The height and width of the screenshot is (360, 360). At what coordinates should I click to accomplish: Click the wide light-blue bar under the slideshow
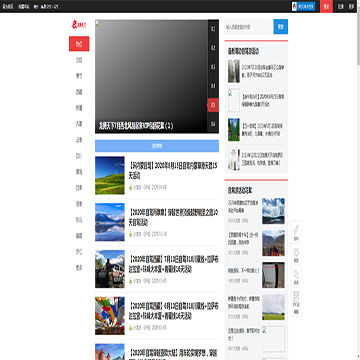click(x=157, y=146)
